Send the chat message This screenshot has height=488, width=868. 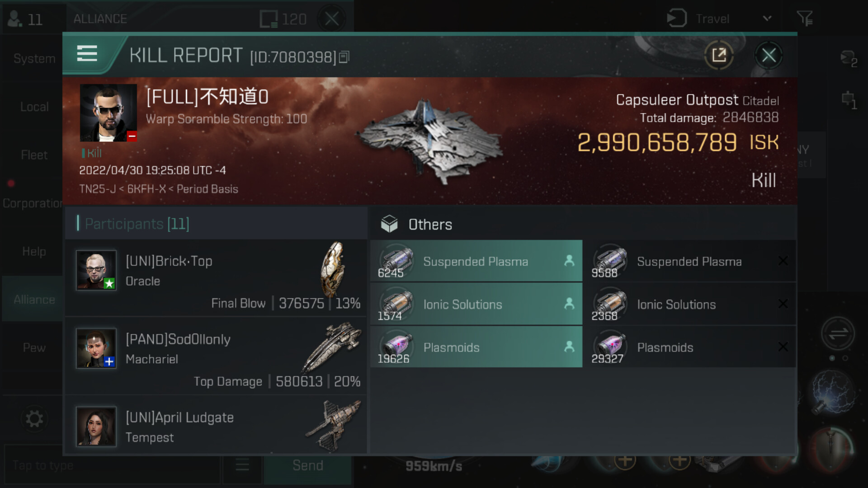308,465
